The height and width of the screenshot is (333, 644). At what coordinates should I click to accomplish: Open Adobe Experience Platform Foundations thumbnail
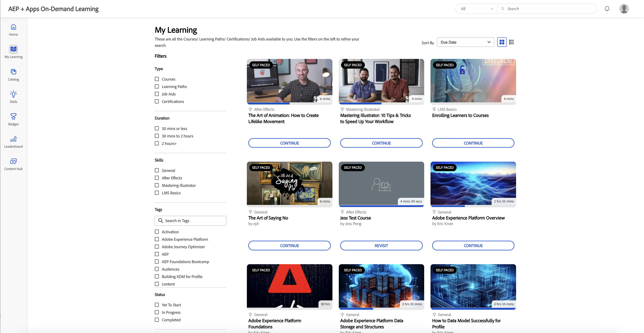[290, 286]
